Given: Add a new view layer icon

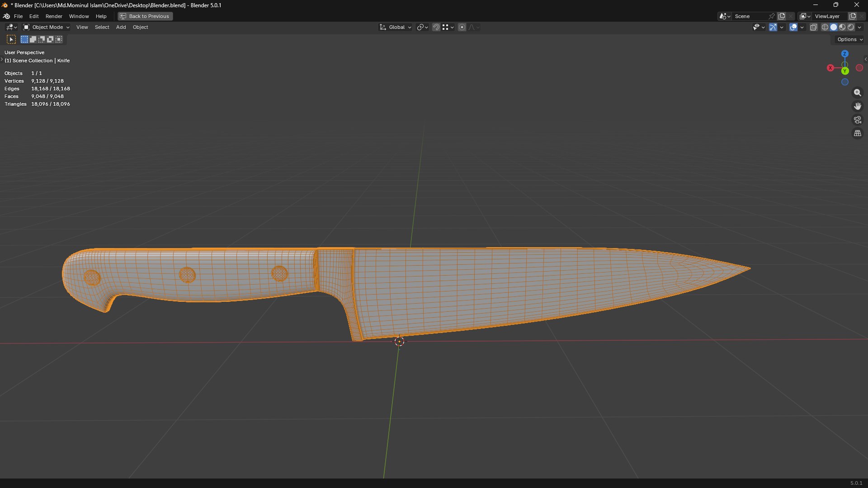Looking at the screenshot, I should click(x=853, y=16).
